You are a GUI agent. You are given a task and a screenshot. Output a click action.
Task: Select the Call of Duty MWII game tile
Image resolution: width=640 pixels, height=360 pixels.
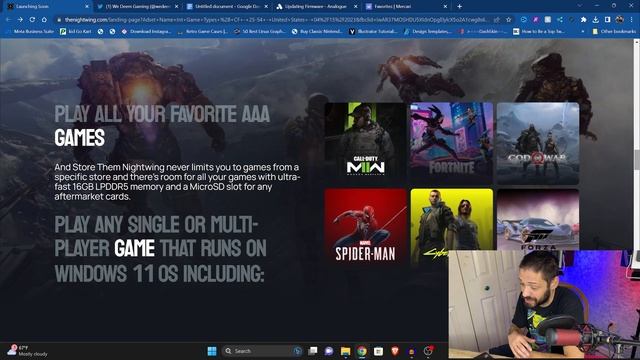[365, 143]
